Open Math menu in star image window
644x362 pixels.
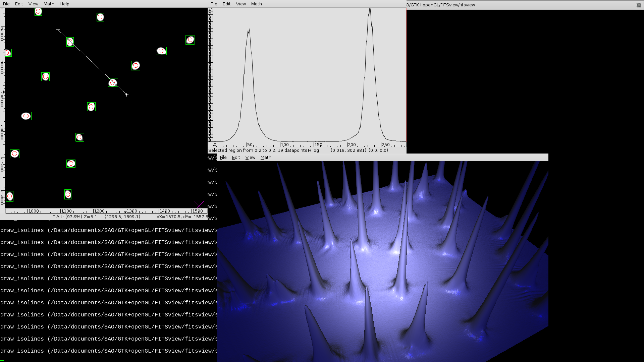click(49, 4)
